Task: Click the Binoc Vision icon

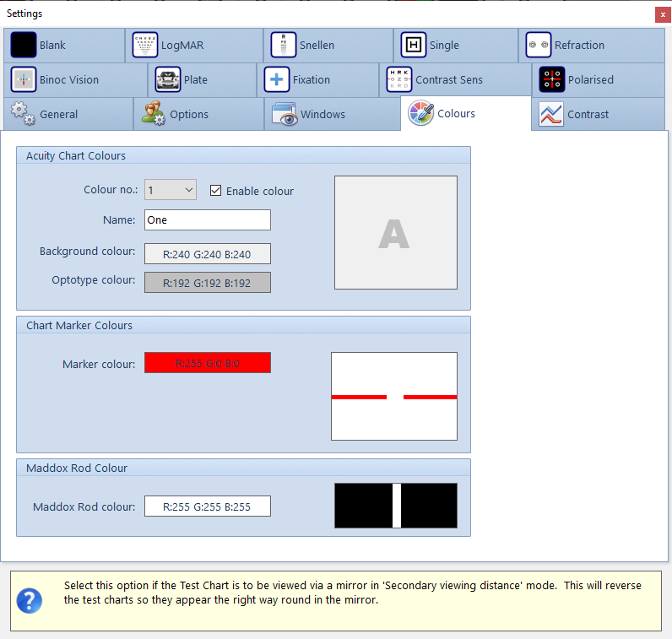Action: coord(24,80)
